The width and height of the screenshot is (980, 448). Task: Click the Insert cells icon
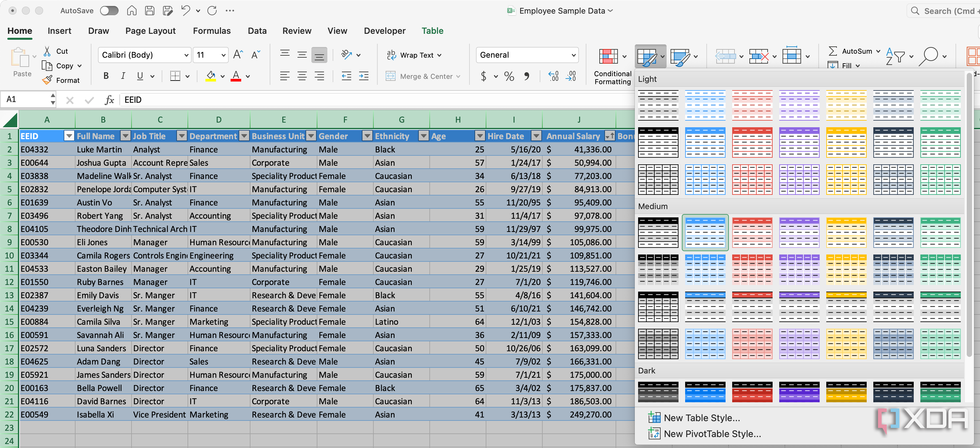click(x=726, y=56)
